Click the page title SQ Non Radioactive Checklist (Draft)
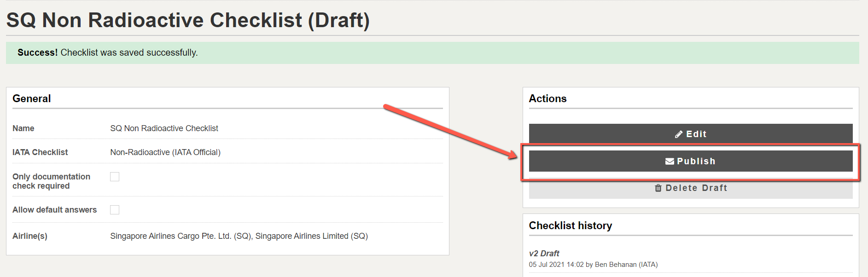 (x=188, y=20)
